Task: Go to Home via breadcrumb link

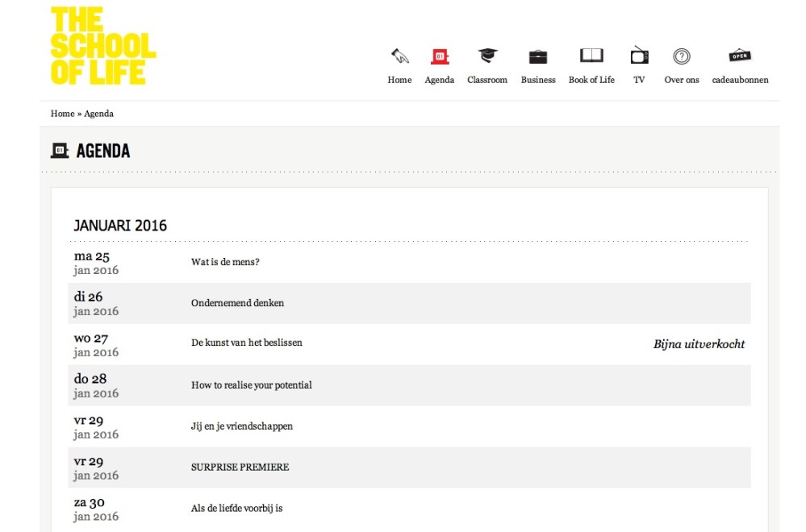Action: pyautogui.click(x=62, y=114)
